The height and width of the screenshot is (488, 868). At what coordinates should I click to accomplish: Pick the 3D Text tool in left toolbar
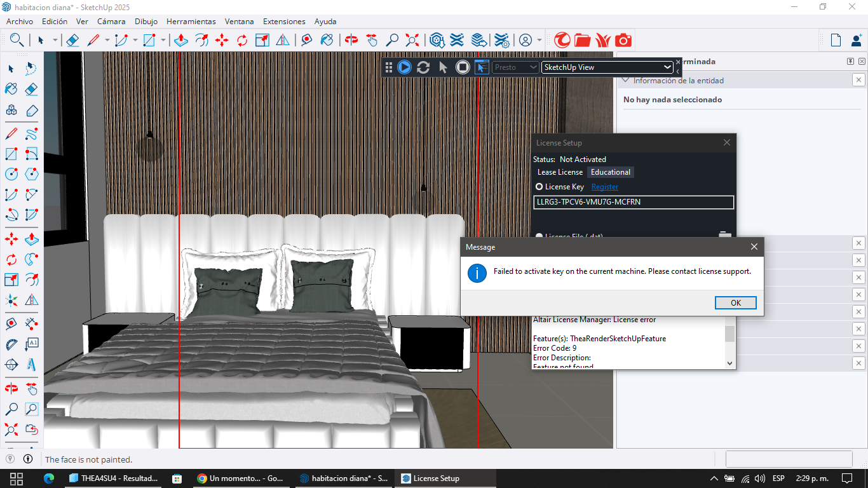pos(31,365)
